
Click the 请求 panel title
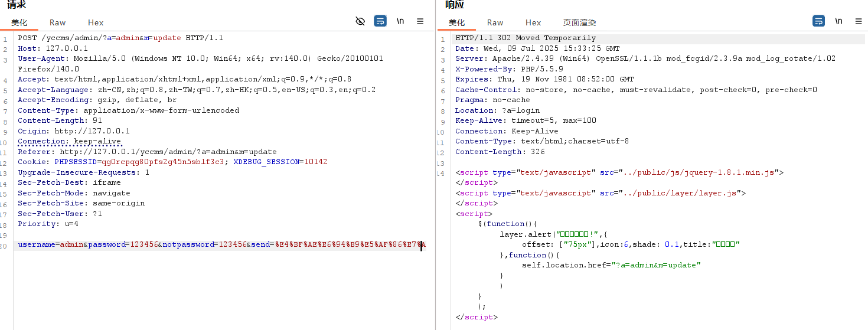click(17, 5)
